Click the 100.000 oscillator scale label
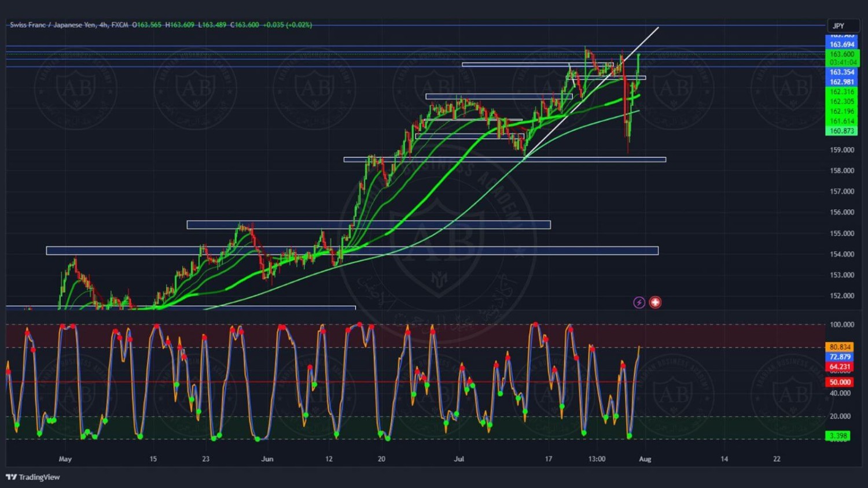Image resolution: width=868 pixels, height=488 pixels. (x=842, y=325)
